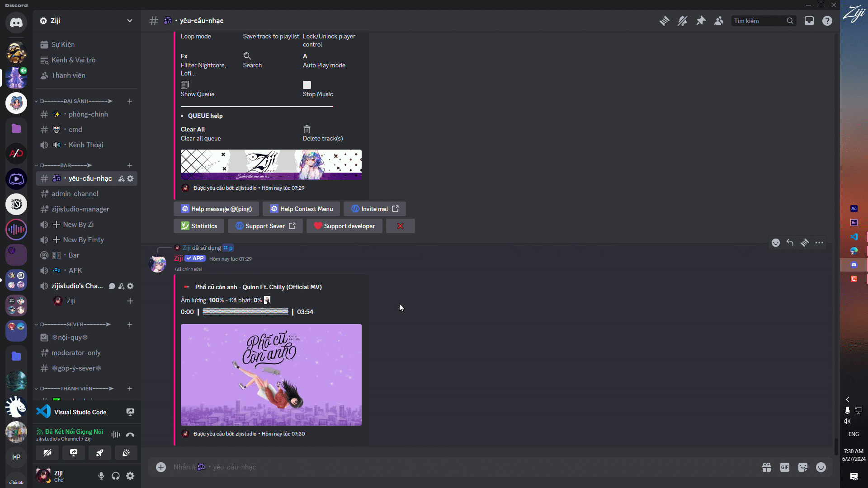Start an activity rocket icon
The height and width of the screenshot is (488, 868).
100,453
